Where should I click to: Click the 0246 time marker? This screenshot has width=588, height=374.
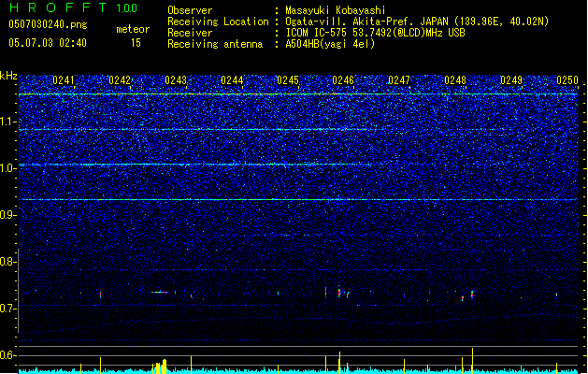343,80
